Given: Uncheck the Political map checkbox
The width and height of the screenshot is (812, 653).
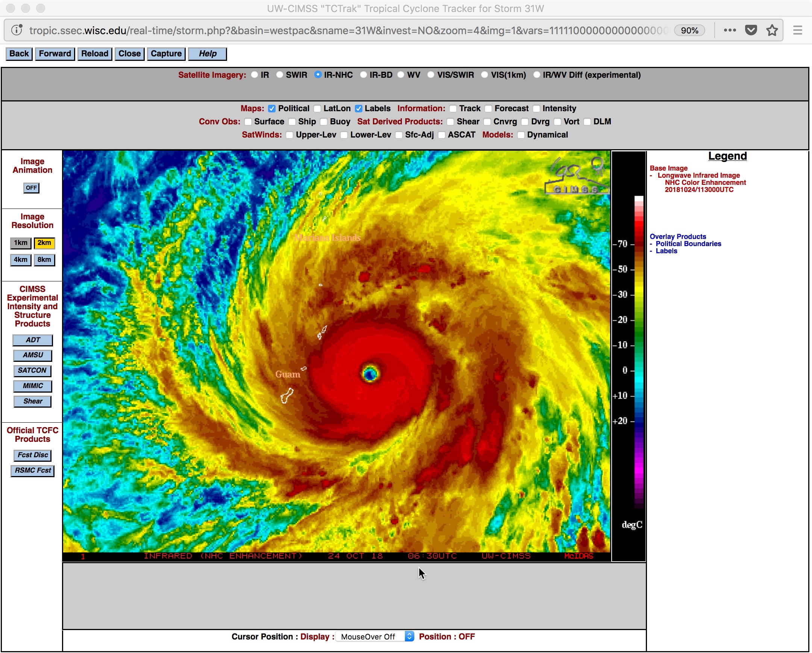Looking at the screenshot, I should [272, 108].
